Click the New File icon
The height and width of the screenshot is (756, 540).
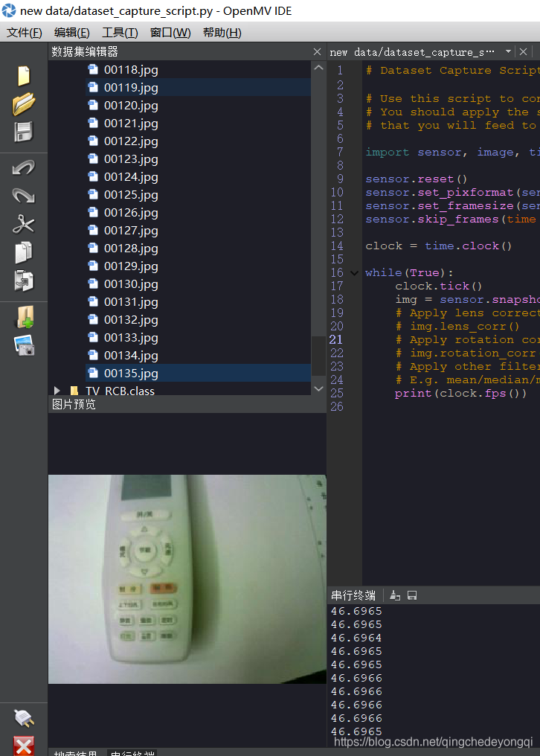pos(24,76)
